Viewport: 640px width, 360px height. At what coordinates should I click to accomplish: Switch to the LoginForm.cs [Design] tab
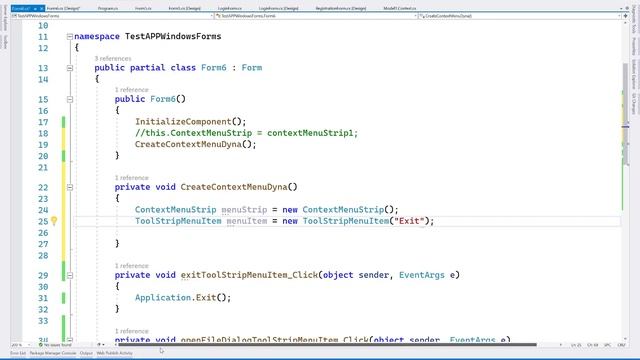tap(278, 9)
